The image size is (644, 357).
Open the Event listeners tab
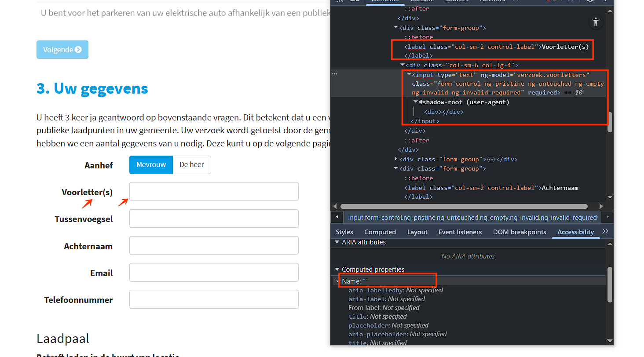click(460, 232)
